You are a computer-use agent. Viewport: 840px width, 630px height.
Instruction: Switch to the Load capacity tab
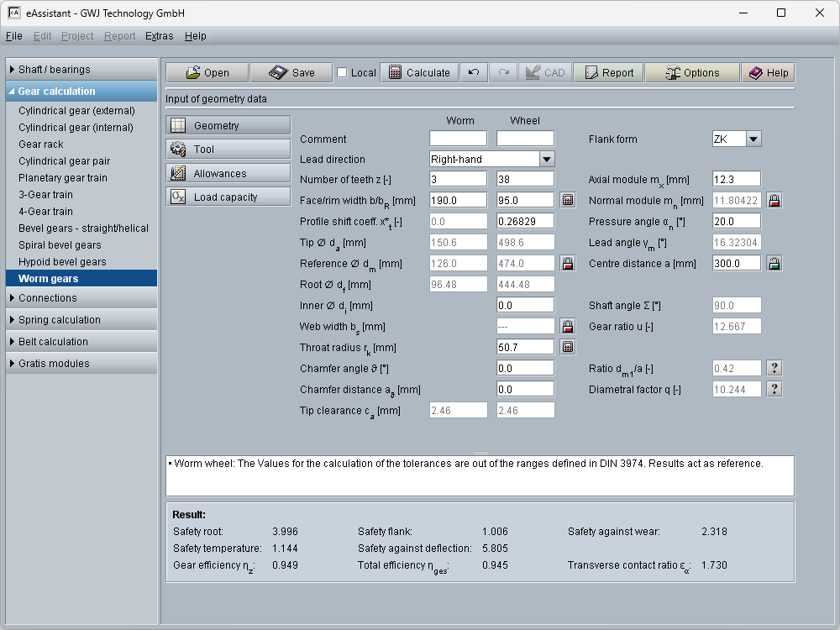point(228,197)
